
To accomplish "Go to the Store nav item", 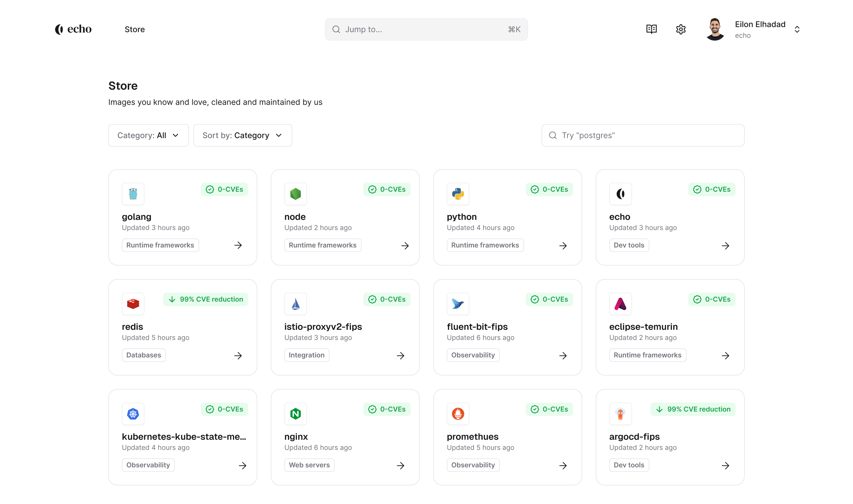I will point(135,29).
